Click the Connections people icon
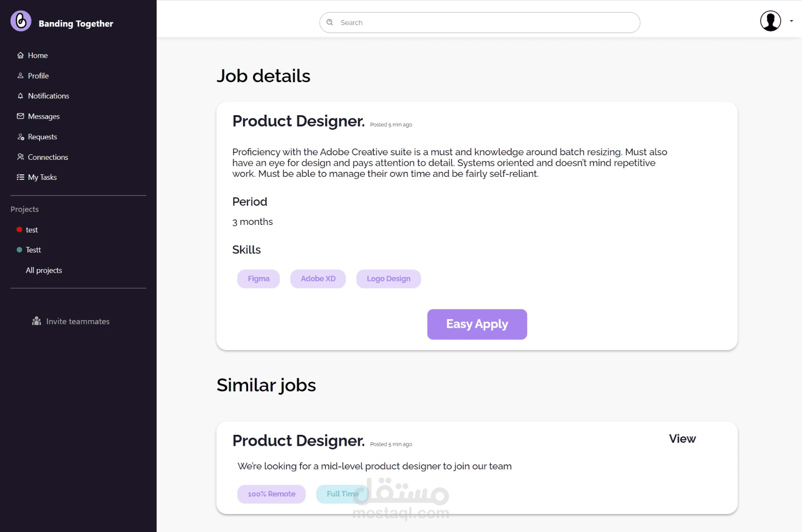 [21, 157]
